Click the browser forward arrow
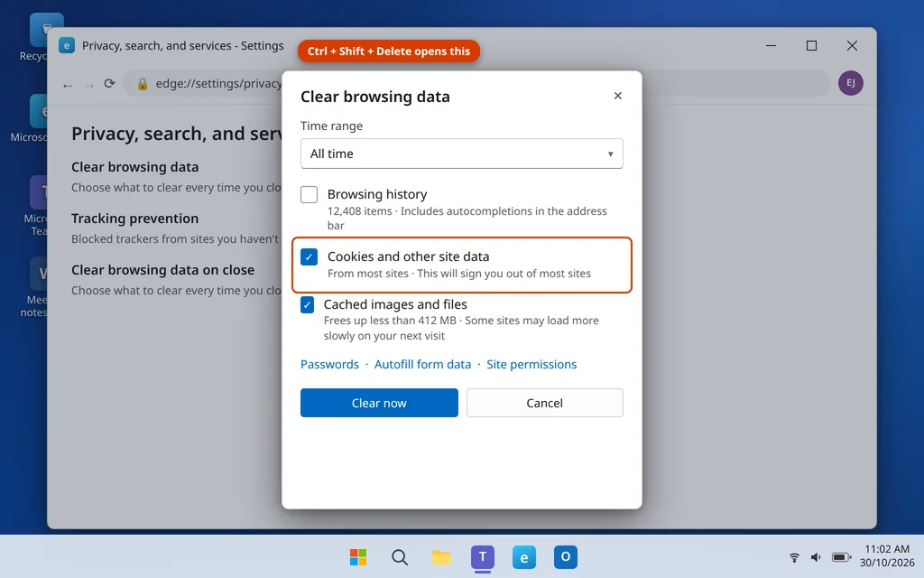The width and height of the screenshot is (924, 578). pos(89,84)
